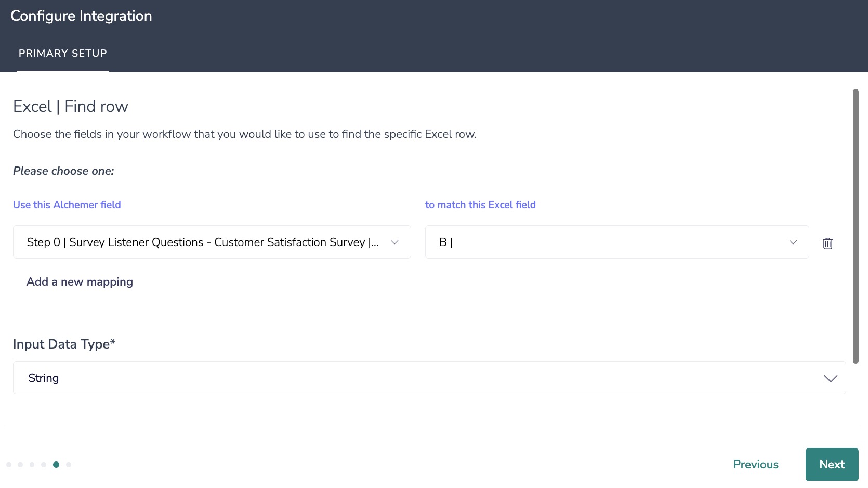Jump to the first step dot
Viewport: 868px width, 488px height.
coord(9,465)
